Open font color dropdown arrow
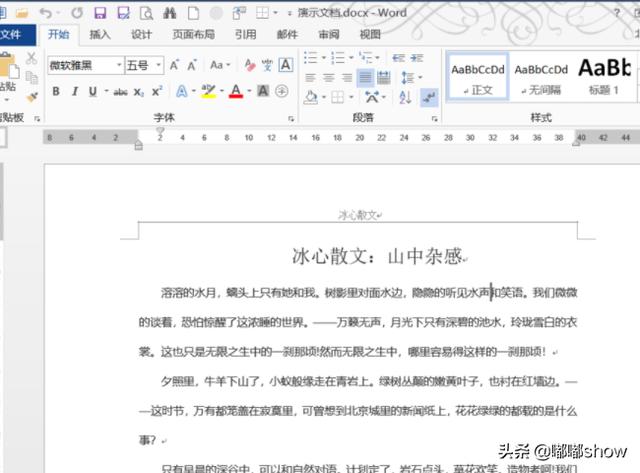Image resolution: width=640 pixels, height=473 pixels. pyautogui.click(x=249, y=91)
